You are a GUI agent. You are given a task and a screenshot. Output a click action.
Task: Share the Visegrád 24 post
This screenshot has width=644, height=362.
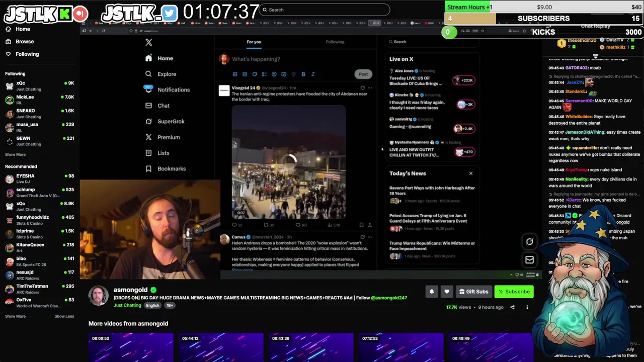coord(370,225)
